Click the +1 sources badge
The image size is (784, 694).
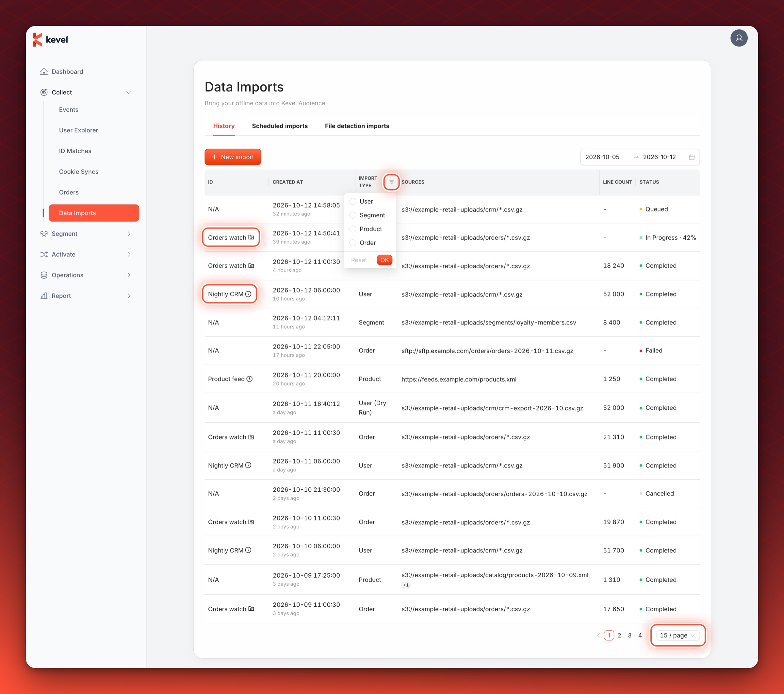406,585
